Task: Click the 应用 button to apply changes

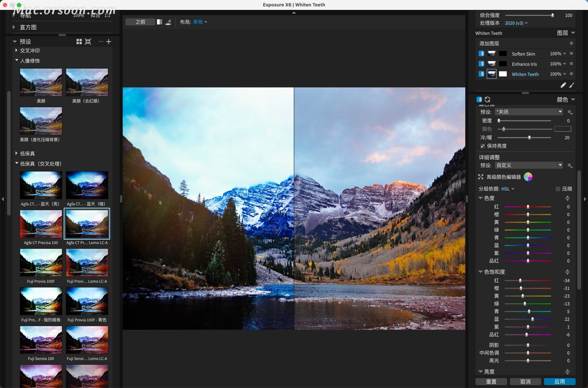Action: (x=560, y=382)
